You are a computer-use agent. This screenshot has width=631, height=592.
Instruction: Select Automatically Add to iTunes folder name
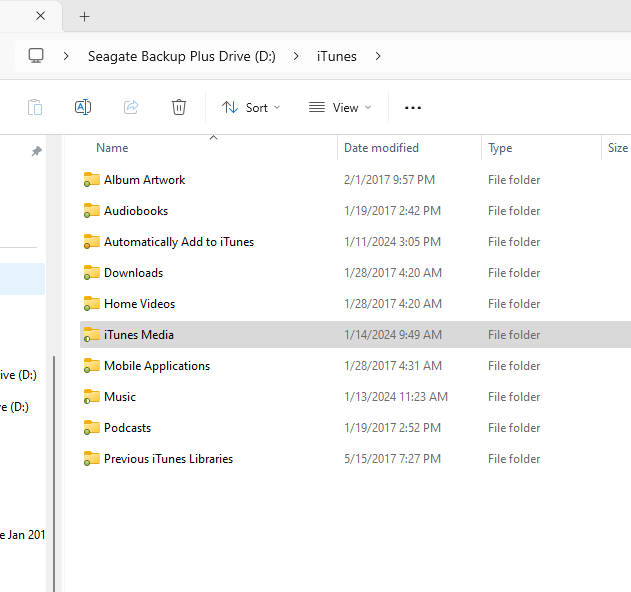coord(179,241)
